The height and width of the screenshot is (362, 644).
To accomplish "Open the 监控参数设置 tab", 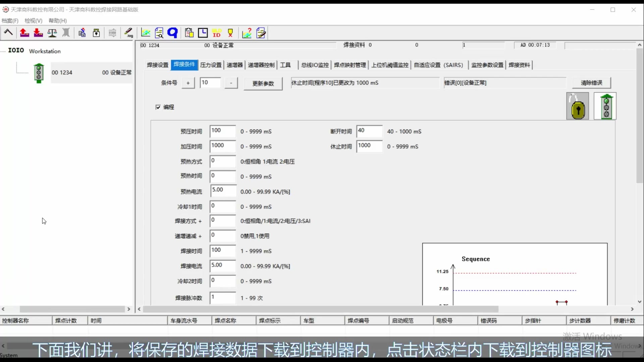I will tap(487, 65).
